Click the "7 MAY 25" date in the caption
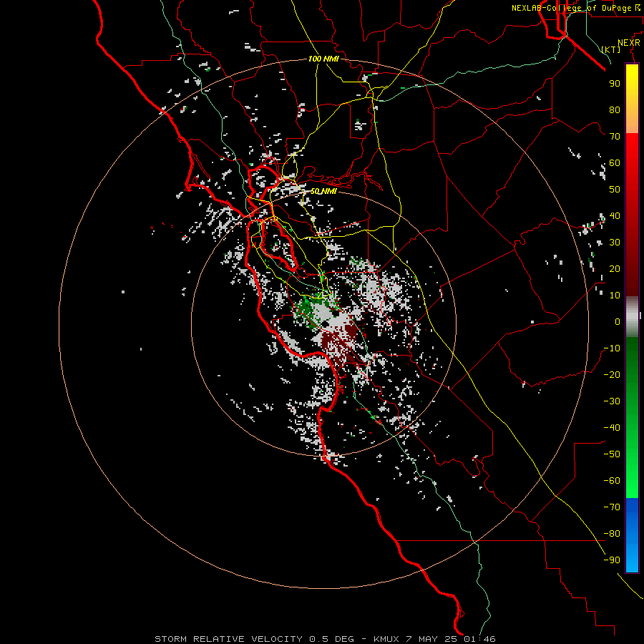The image size is (644, 644). pyautogui.click(x=431, y=639)
